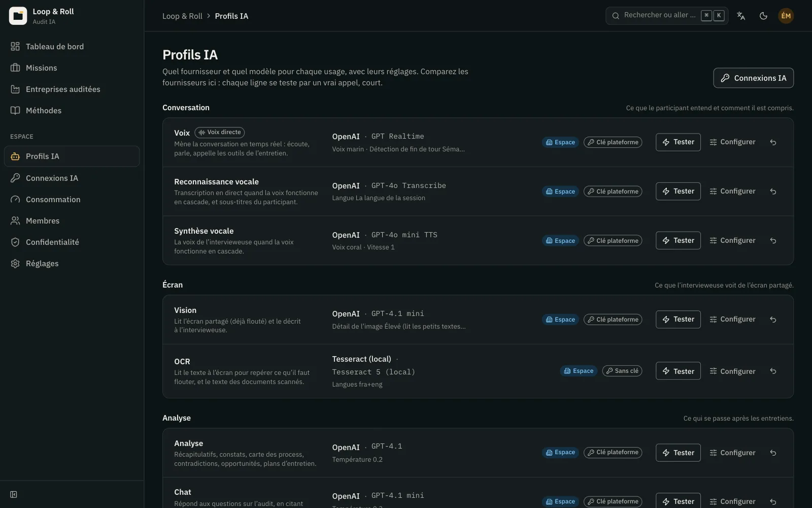Reset the OCR profile row

773,371
